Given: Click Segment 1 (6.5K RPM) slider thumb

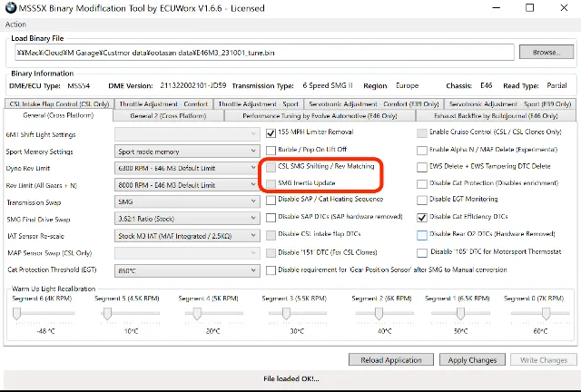Looking at the screenshot, I should (x=460, y=314).
